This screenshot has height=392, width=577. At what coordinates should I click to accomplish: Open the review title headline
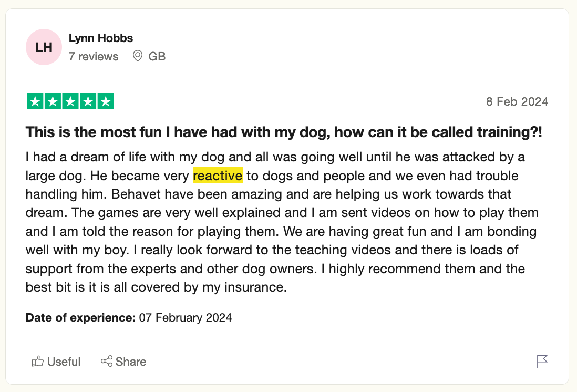pos(284,132)
